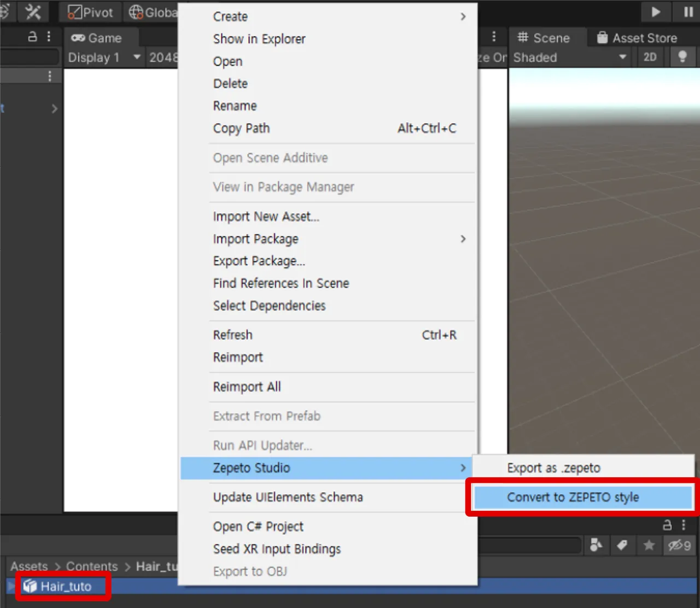
Task: Toggle scene lighting with the bulb icon
Action: [682, 57]
